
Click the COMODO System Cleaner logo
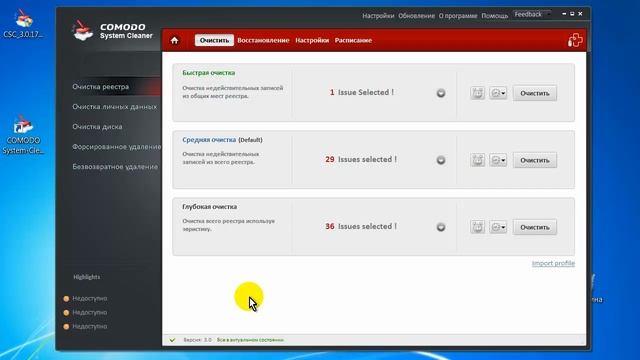pos(112,31)
